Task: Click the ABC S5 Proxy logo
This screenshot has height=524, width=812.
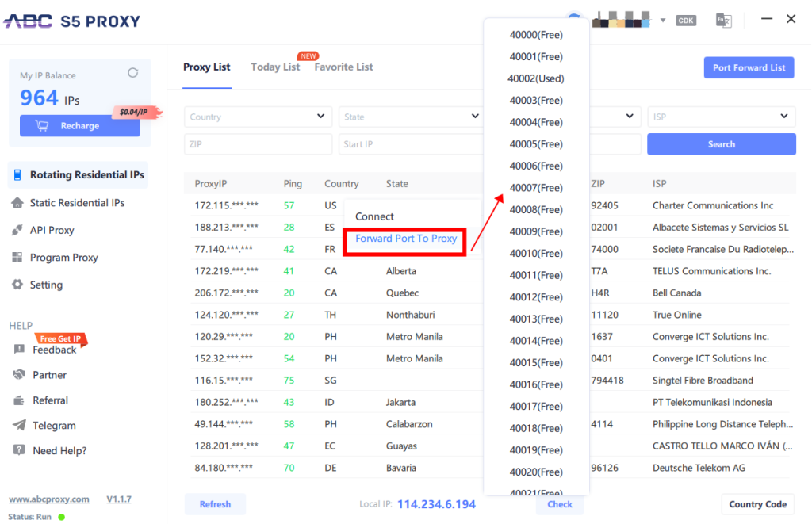Action: pyautogui.click(x=72, y=21)
